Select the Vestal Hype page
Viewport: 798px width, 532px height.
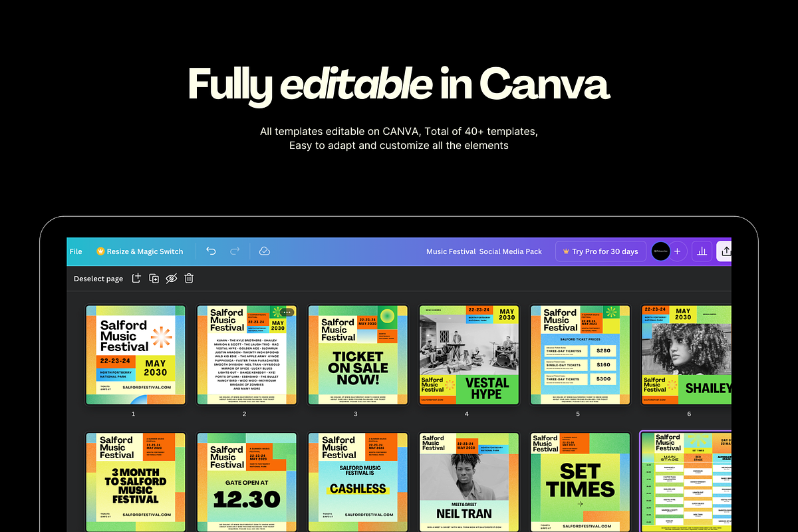[x=469, y=354]
